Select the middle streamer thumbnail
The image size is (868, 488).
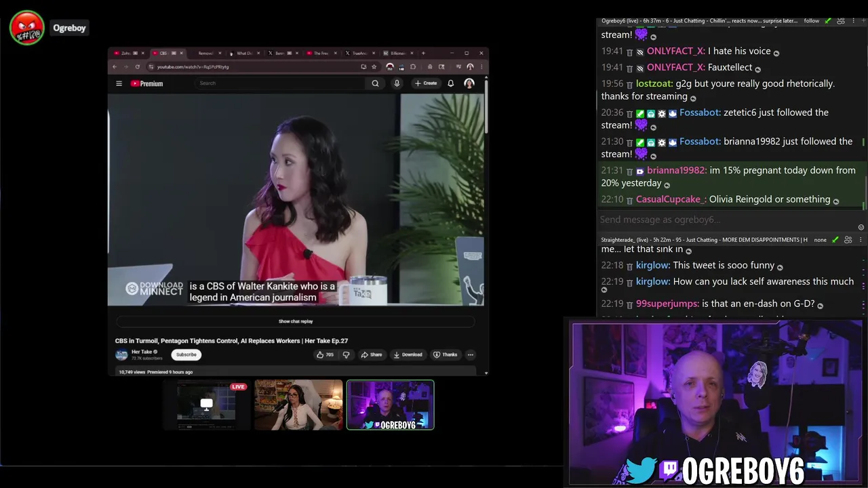pos(298,405)
